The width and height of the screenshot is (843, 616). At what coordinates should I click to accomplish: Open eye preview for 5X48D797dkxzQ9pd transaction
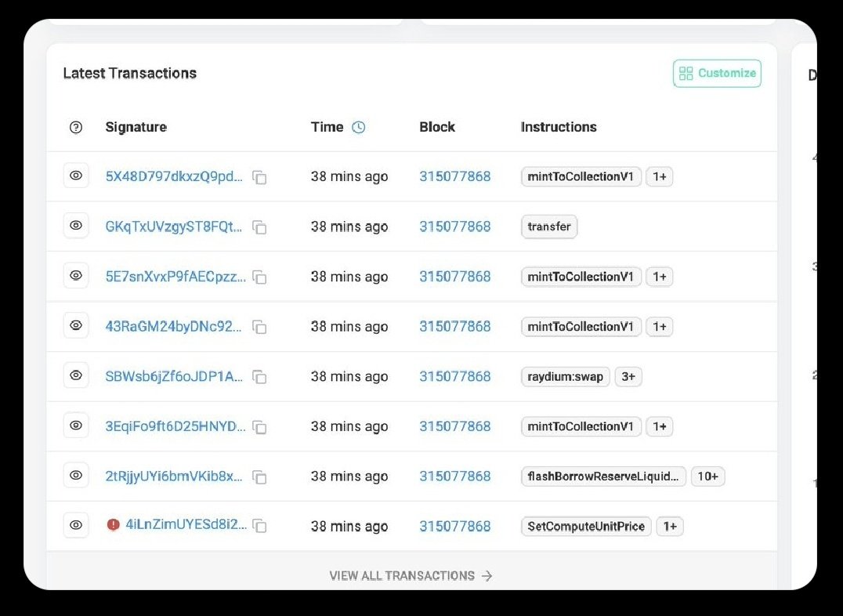[76, 176]
